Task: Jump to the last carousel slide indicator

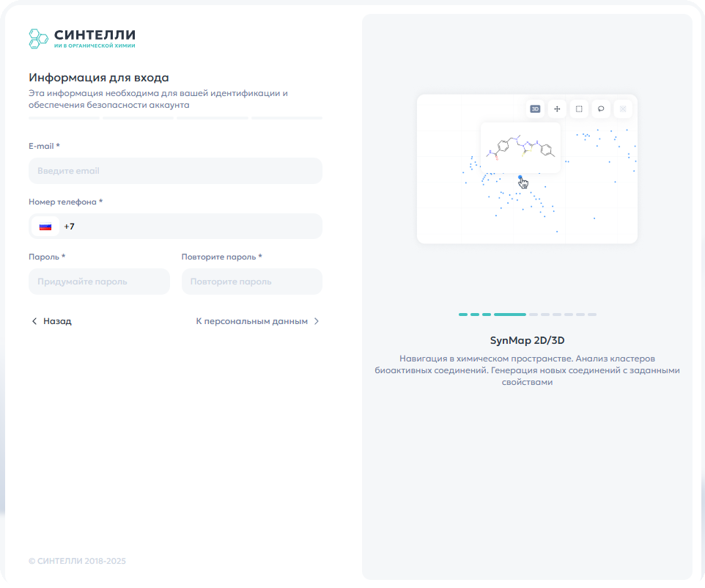Action: 592,315
